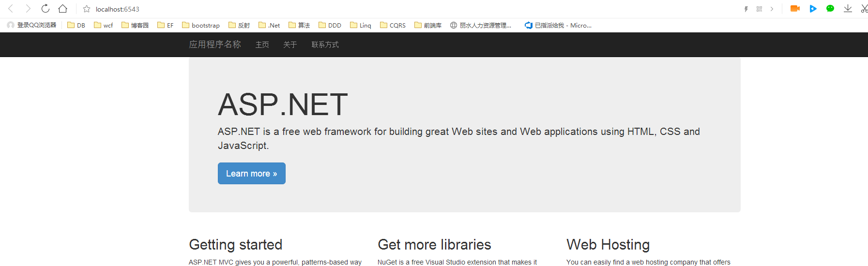This screenshot has height=266, width=868.
Task: Open the DDD bookmark folder
Action: (x=329, y=25)
